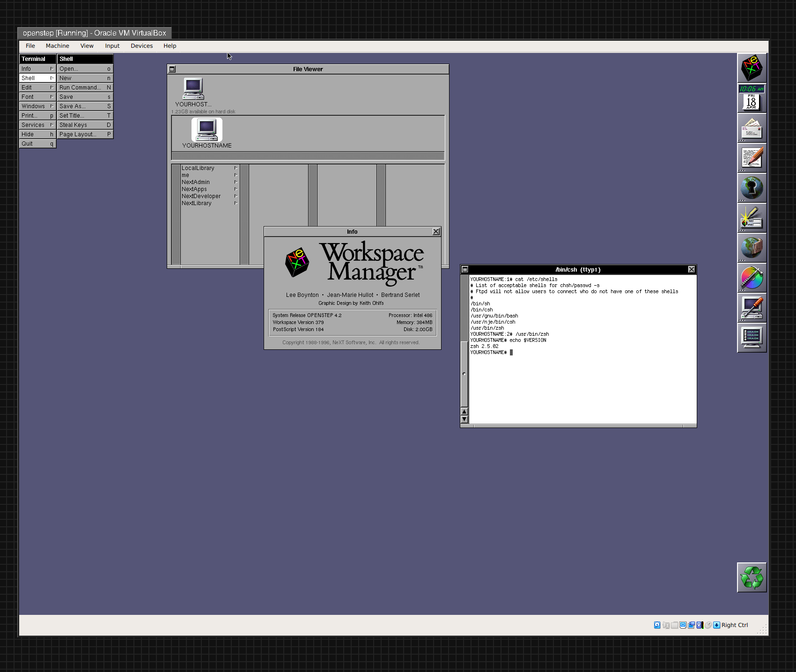
Task: Click the Terminal MACH monitor dock icon
Action: point(752,337)
